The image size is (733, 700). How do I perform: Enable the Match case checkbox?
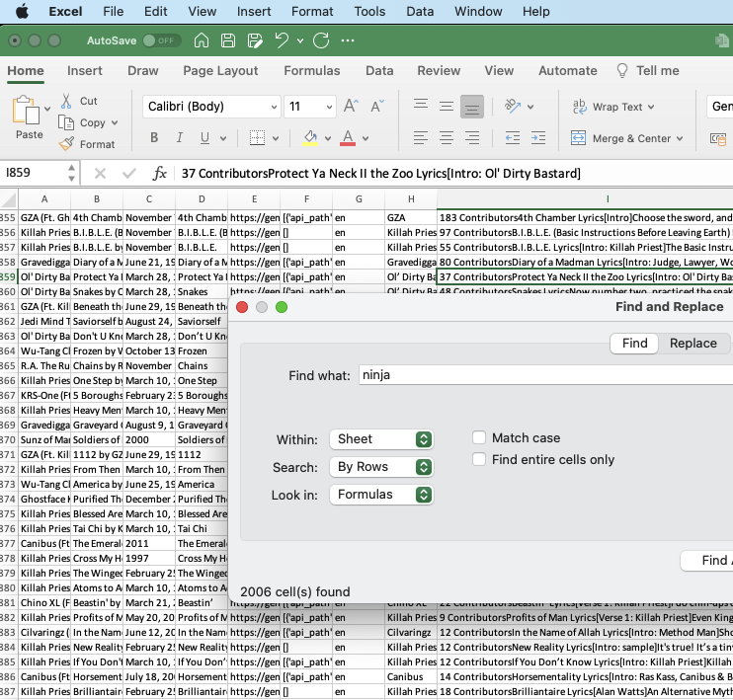click(x=479, y=437)
